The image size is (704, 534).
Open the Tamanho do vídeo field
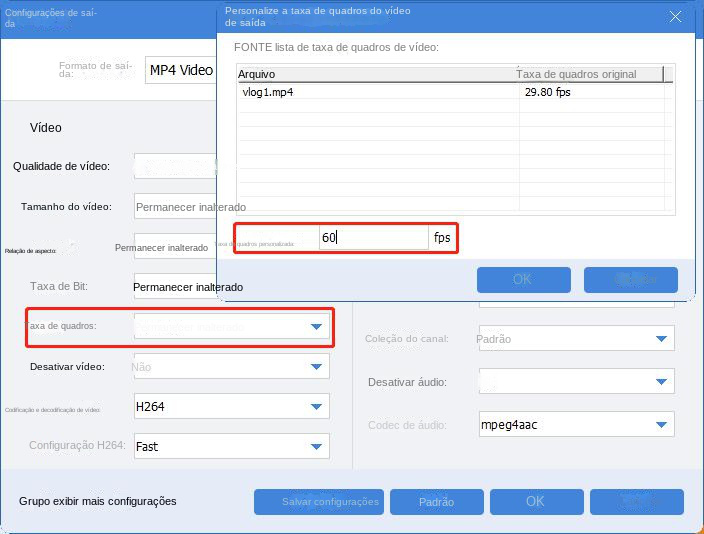176,207
